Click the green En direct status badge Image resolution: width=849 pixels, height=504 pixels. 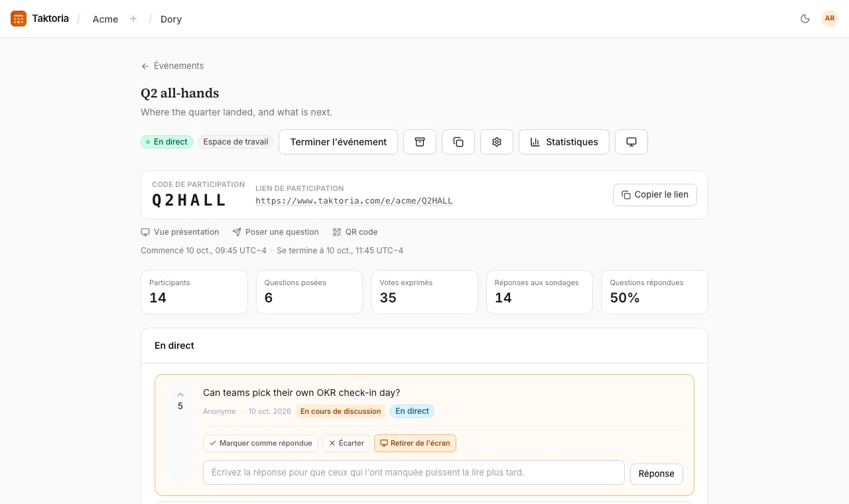pos(167,142)
